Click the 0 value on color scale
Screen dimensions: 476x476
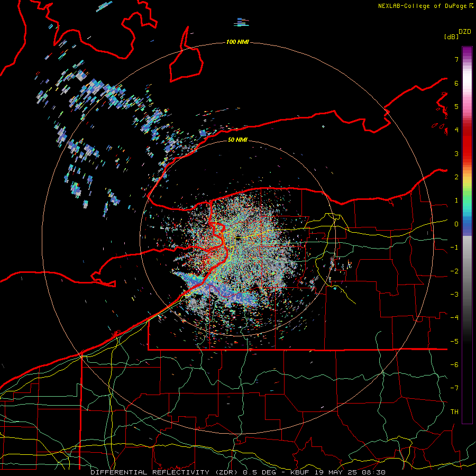point(456,224)
